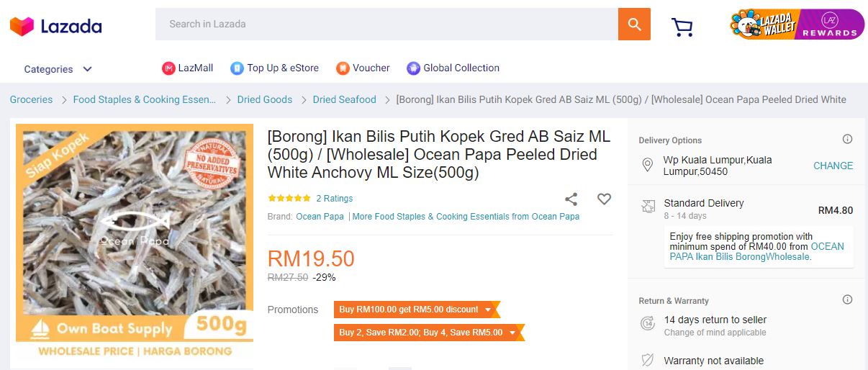This screenshot has height=370, width=868.
Task: Open Global Collection
Action: tap(453, 68)
